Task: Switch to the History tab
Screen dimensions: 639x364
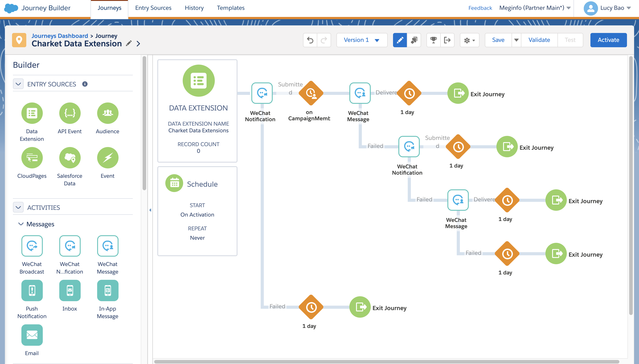Action: (194, 8)
